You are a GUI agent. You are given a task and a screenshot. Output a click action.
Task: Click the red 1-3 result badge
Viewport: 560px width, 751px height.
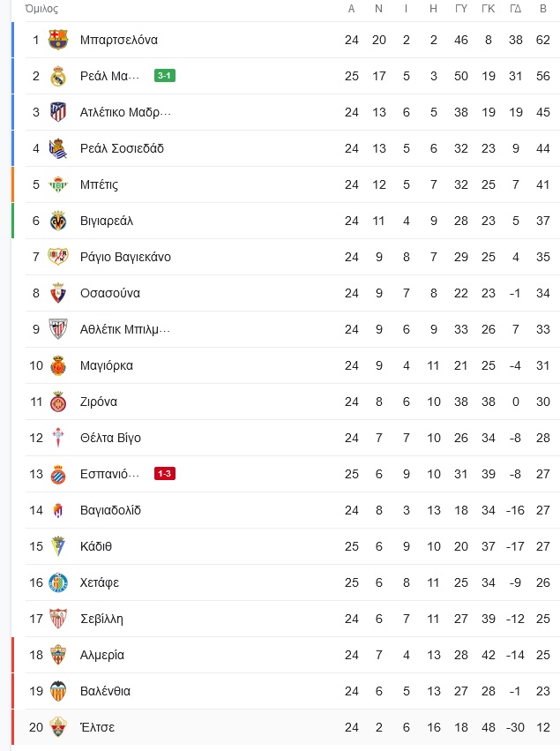165,474
